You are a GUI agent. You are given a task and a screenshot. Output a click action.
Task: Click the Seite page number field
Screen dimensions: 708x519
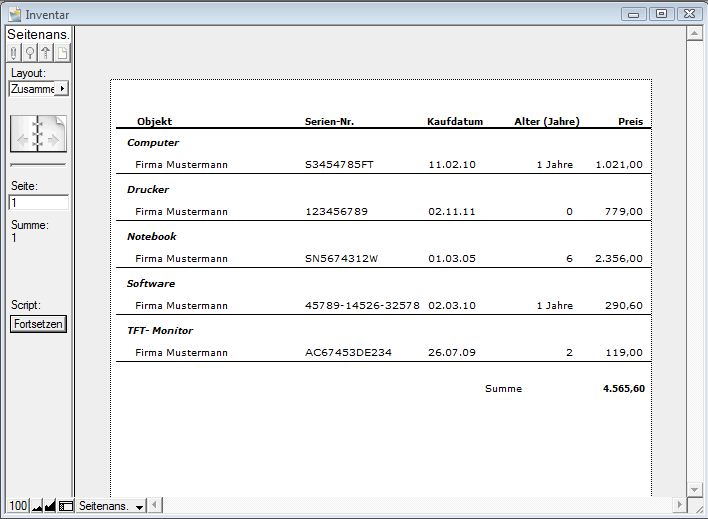click(38, 202)
